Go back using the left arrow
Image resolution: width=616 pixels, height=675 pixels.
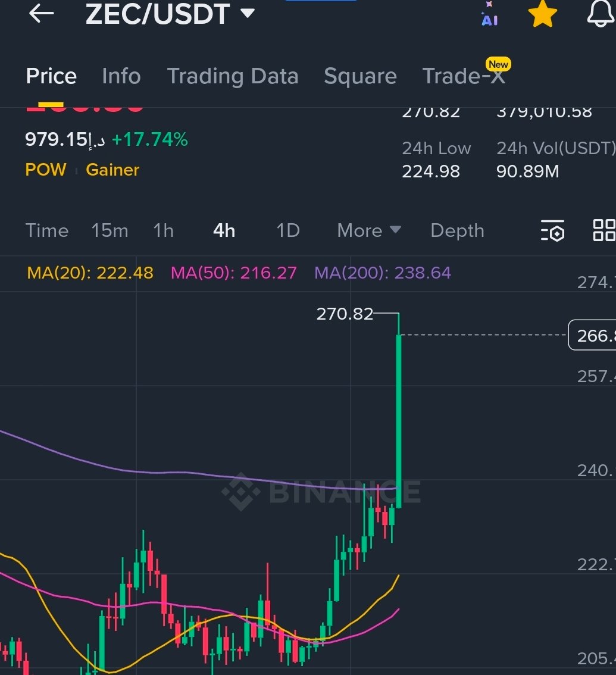41,14
